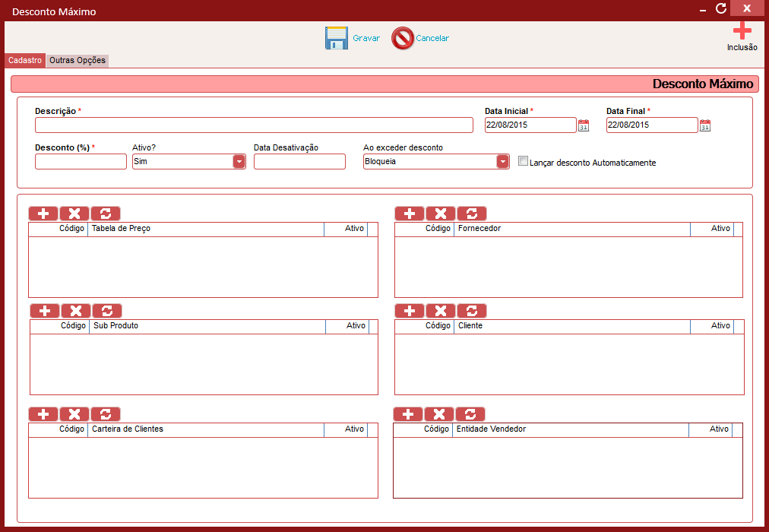Refresh the Tabela de Preço grid
The image size is (769, 532).
(x=106, y=214)
